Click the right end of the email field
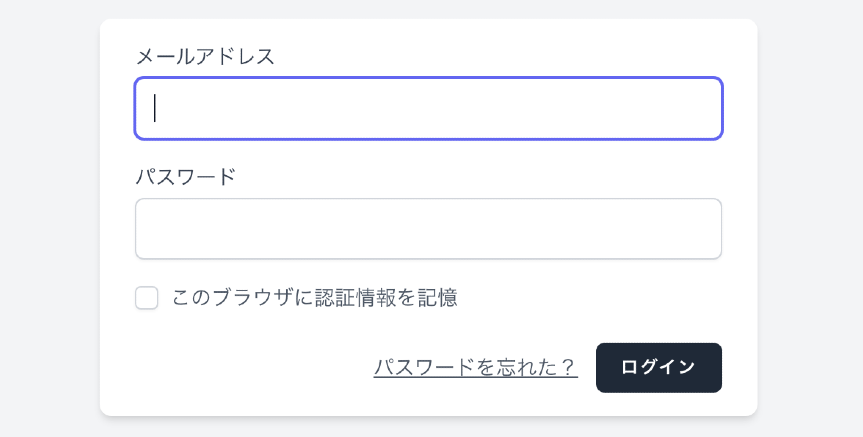 tap(700, 108)
